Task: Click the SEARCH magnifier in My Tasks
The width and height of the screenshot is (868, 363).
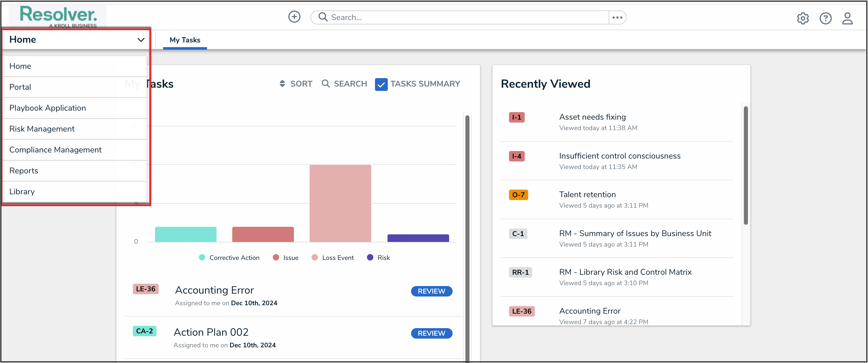Action: coord(326,84)
